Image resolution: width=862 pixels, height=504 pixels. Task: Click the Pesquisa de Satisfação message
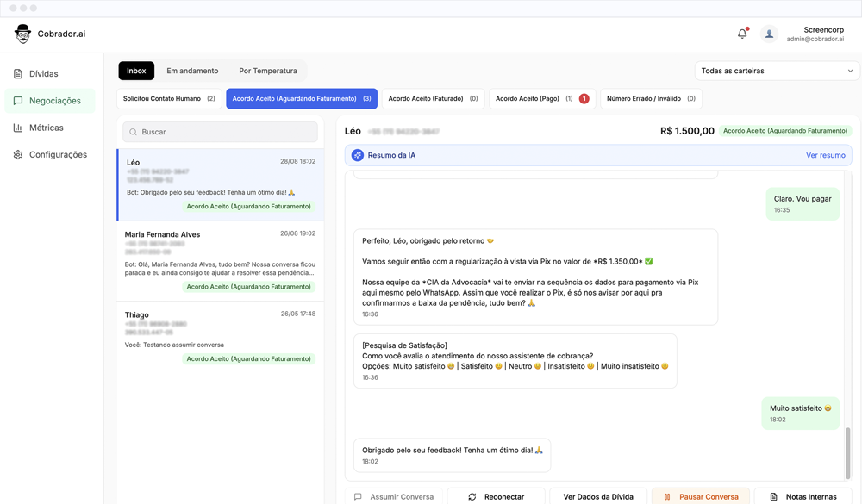coord(515,361)
